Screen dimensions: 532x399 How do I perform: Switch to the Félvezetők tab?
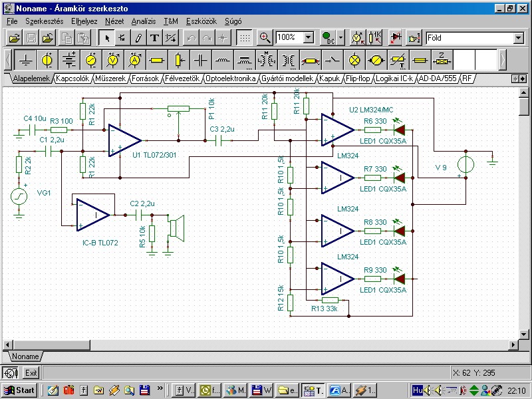pos(182,78)
